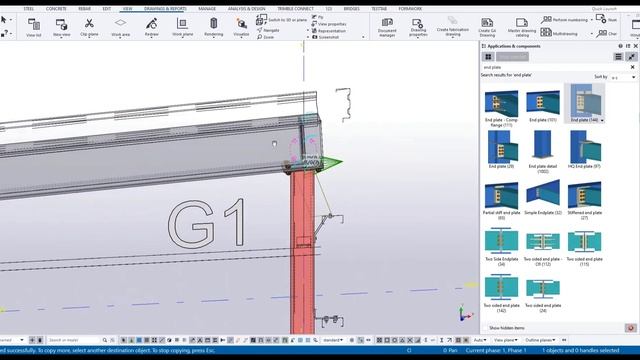Image resolution: width=640 pixels, height=360 pixels.
Task: Clear the 'end plate' search text
Action: [x=633, y=67]
